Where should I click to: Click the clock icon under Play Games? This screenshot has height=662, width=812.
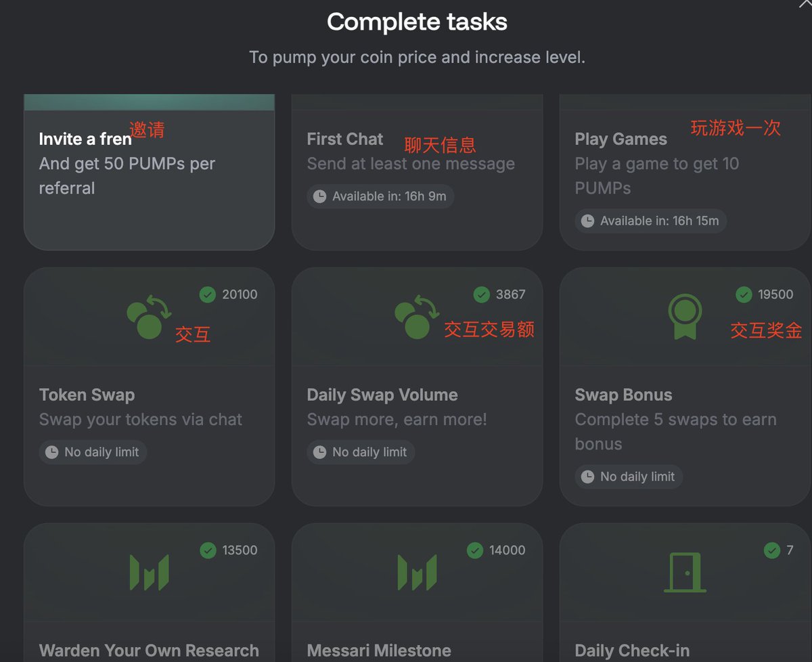588,221
